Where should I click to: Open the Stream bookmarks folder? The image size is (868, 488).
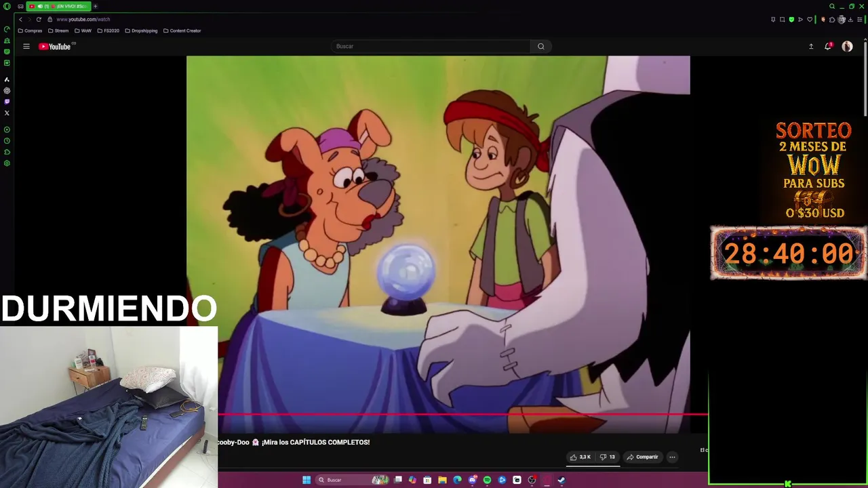point(58,30)
